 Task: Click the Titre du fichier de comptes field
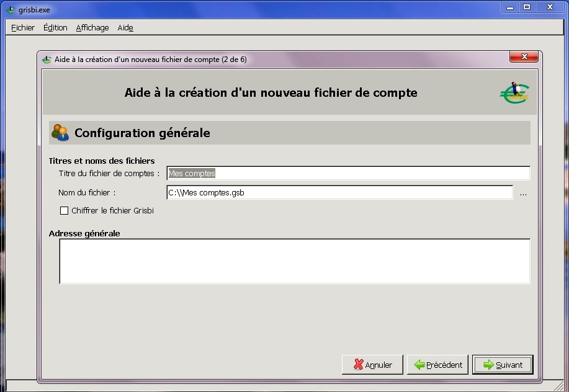[348, 173]
